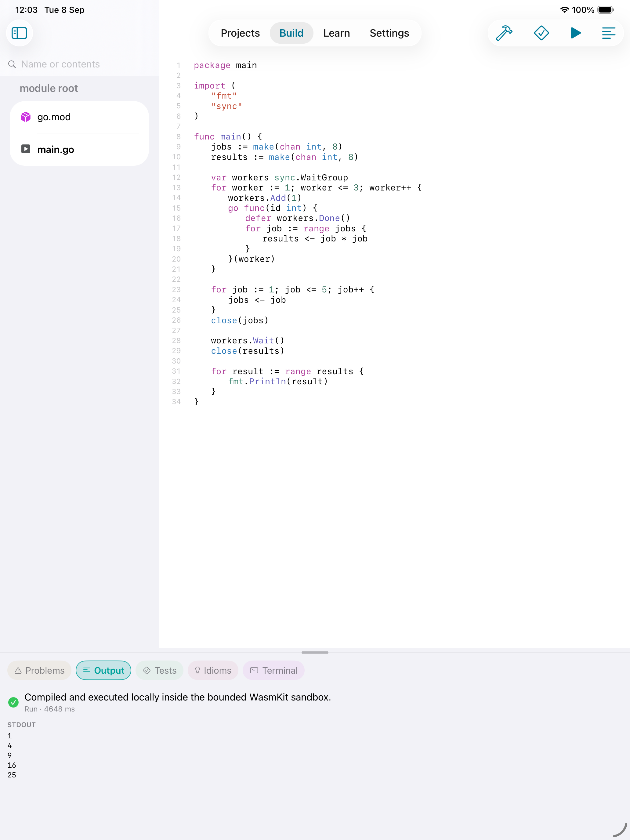The image size is (630, 840).
Task: Open the Projects tab
Action: click(x=240, y=33)
